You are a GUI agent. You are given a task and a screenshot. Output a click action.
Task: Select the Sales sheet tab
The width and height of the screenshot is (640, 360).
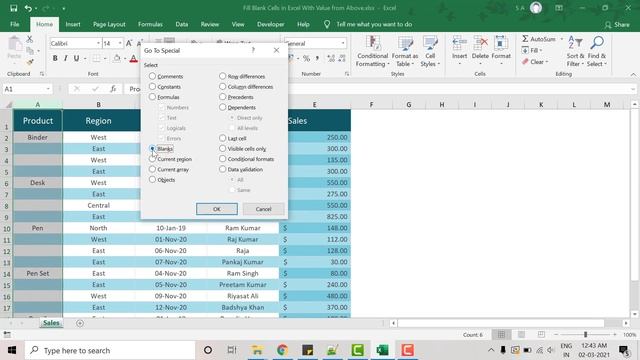pyautogui.click(x=51, y=323)
